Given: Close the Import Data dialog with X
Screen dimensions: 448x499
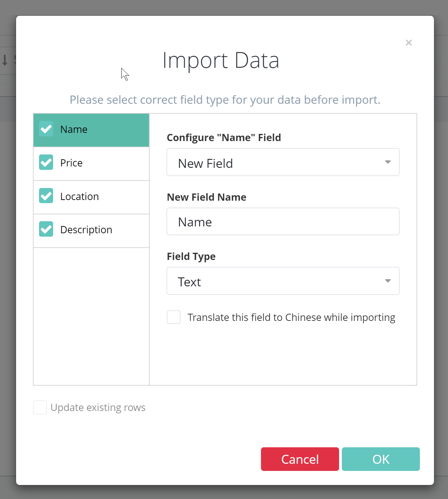Looking at the screenshot, I should [409, 43].
